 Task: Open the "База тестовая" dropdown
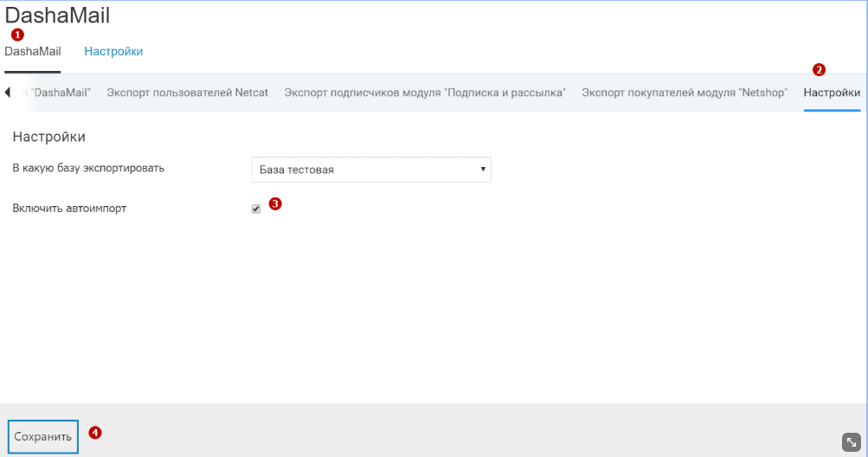point(371,170)
